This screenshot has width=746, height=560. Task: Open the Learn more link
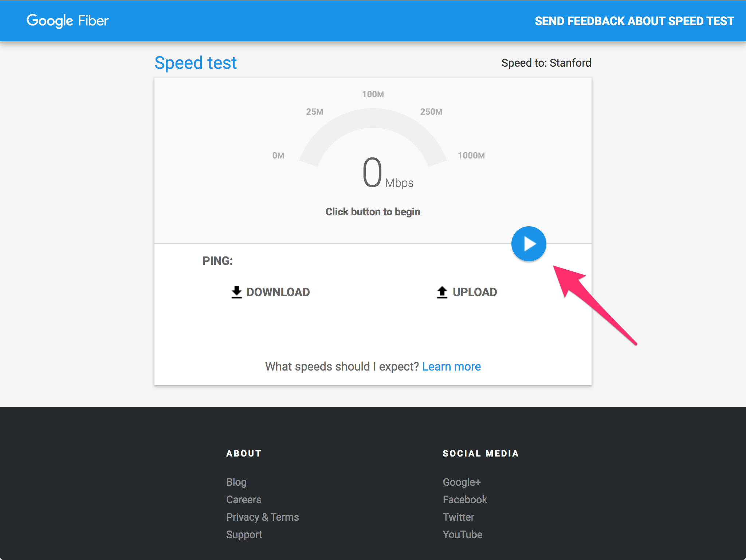pyautogui.click(x=451, y=367)
